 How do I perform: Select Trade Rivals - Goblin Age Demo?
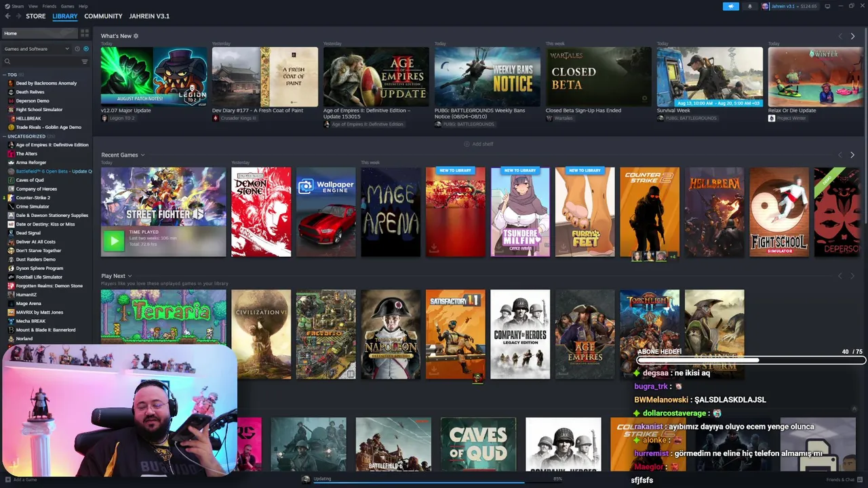tap(48, 127)
